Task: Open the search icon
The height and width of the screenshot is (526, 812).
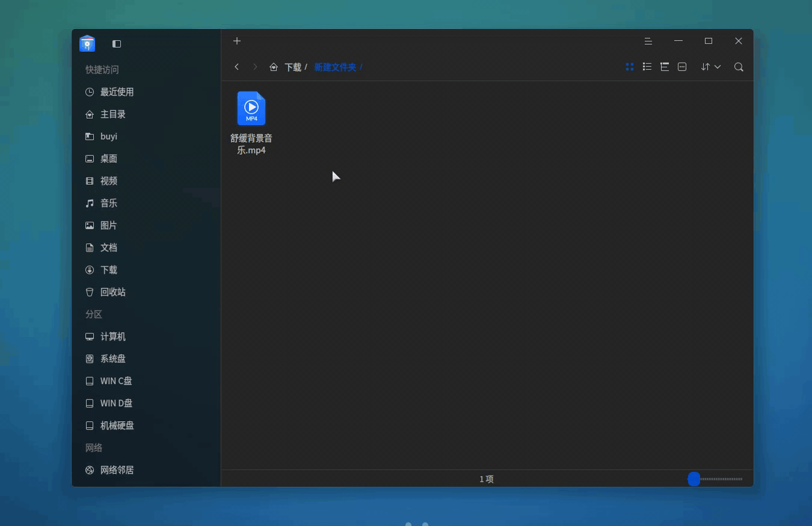Action: click(x=739, y=67)
